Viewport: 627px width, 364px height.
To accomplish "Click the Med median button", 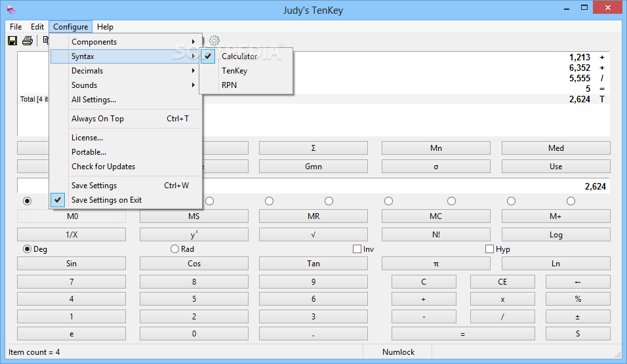I will click(556, 148).
